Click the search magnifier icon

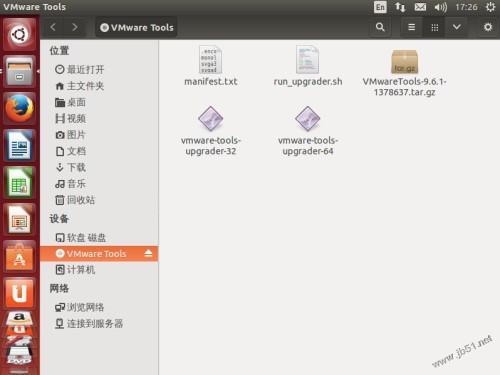tap(380, 27)
